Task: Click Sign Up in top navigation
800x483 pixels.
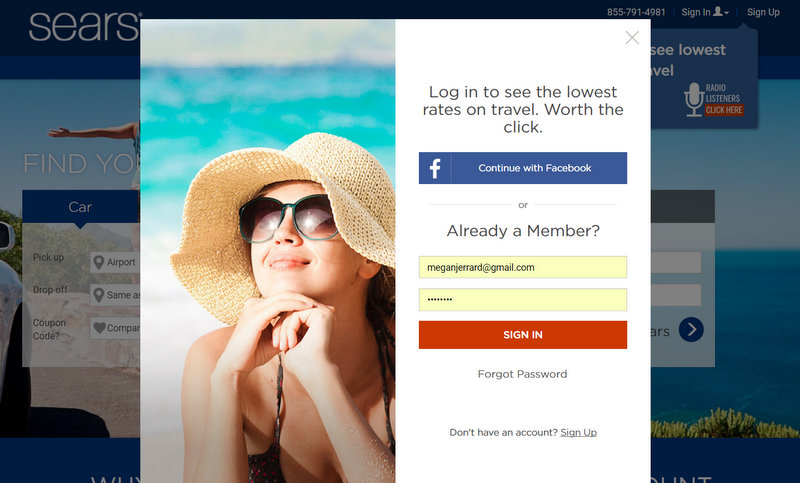Action: point(763,12)
